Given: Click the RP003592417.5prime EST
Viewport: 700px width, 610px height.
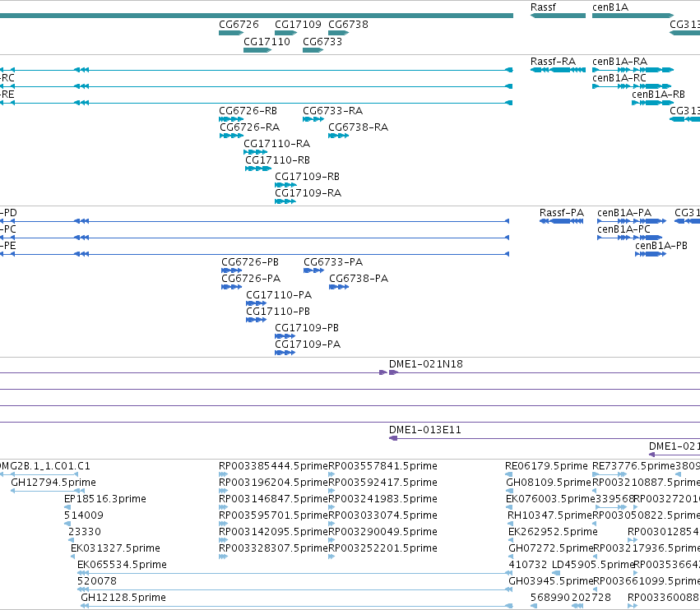Looking at the screenshot, I should 331,491.
